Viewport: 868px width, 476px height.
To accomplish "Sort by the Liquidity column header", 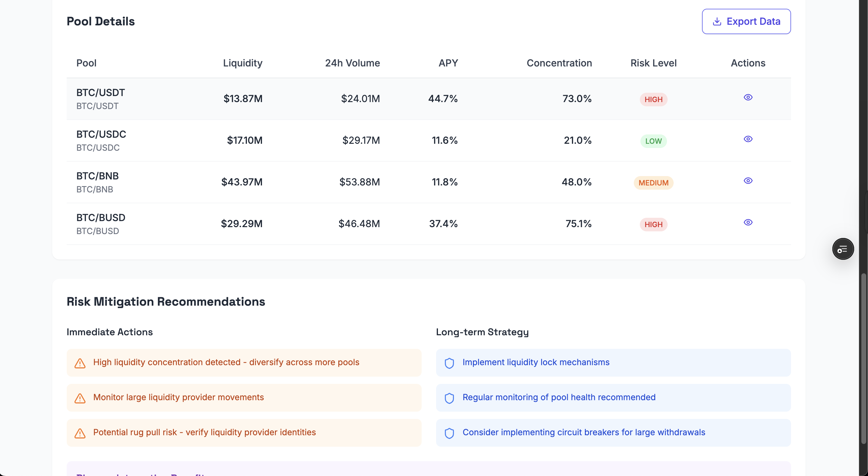I will coord(242,63).
